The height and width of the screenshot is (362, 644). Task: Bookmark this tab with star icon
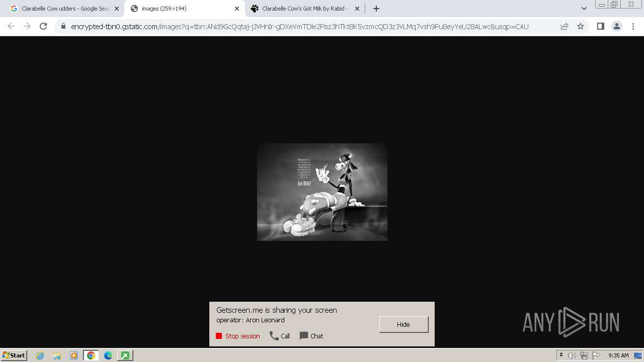pos(581,26)
